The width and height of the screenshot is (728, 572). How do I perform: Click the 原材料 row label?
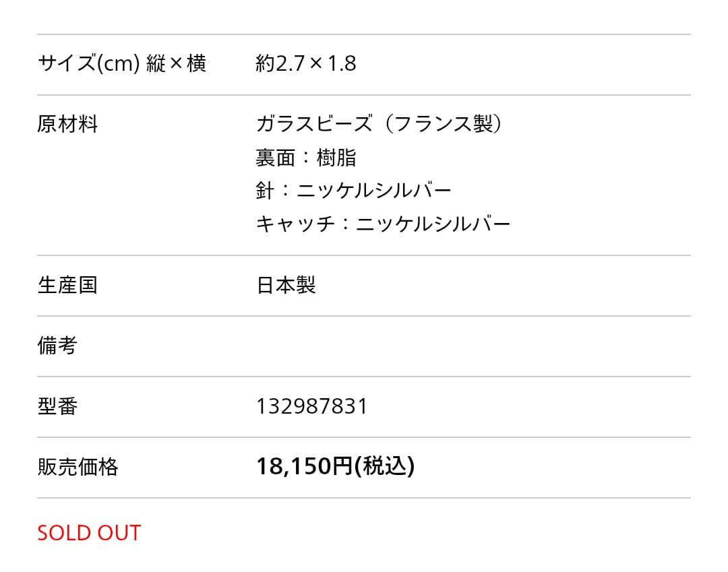(67, 125)
